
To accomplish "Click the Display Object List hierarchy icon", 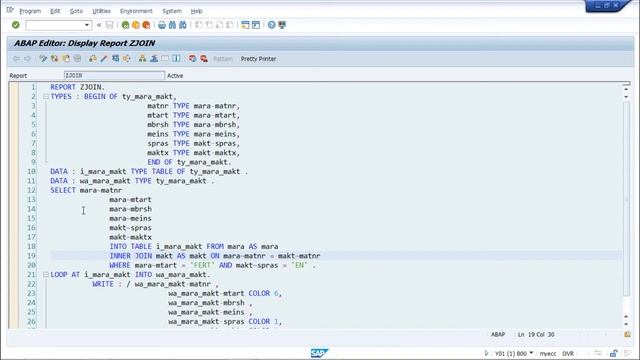I will 142,59.
